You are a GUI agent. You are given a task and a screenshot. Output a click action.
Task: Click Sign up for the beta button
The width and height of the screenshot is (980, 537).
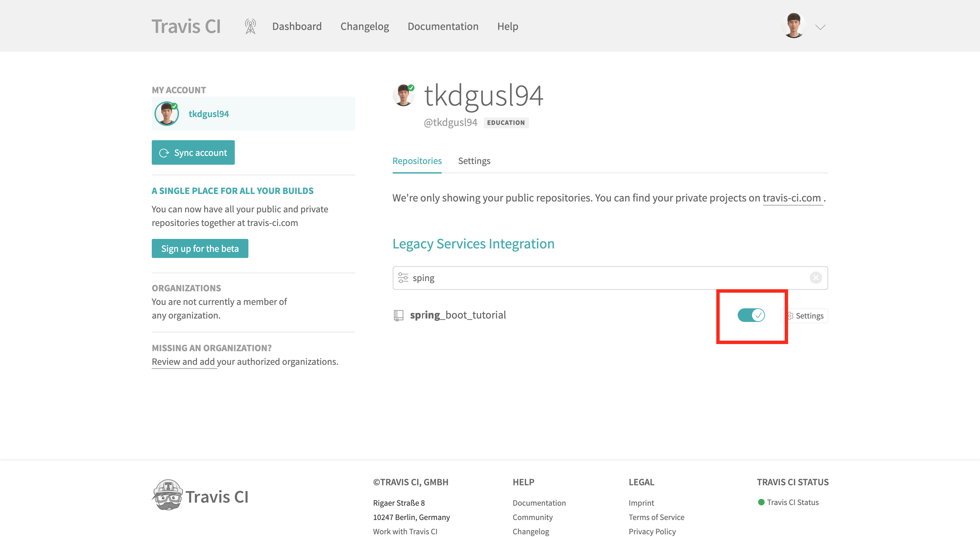click(200, 248)
